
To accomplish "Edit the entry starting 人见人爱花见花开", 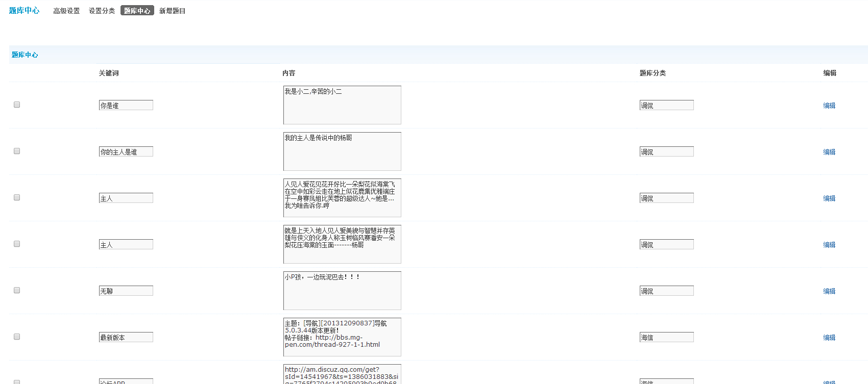I will coord(829,198).
